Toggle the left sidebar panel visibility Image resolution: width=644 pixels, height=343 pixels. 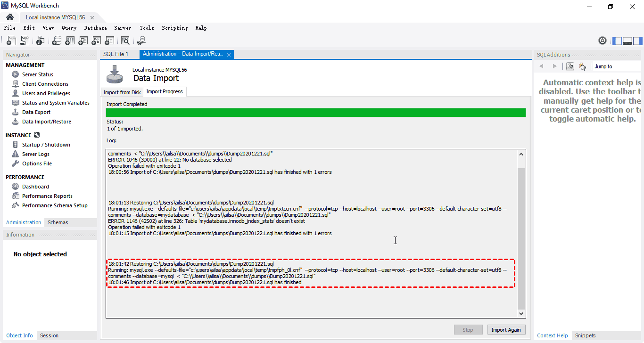tap(617, 41)
